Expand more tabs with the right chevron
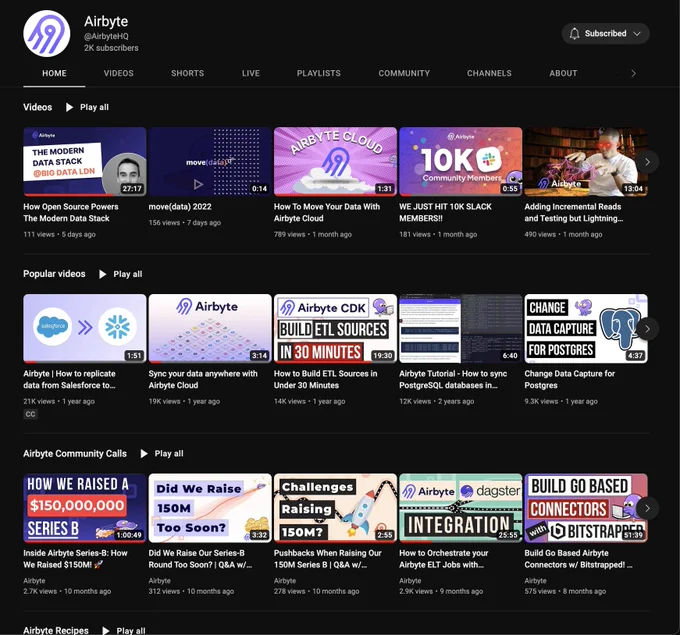This screenshot has width=680, height=635. tap(633, 73)
